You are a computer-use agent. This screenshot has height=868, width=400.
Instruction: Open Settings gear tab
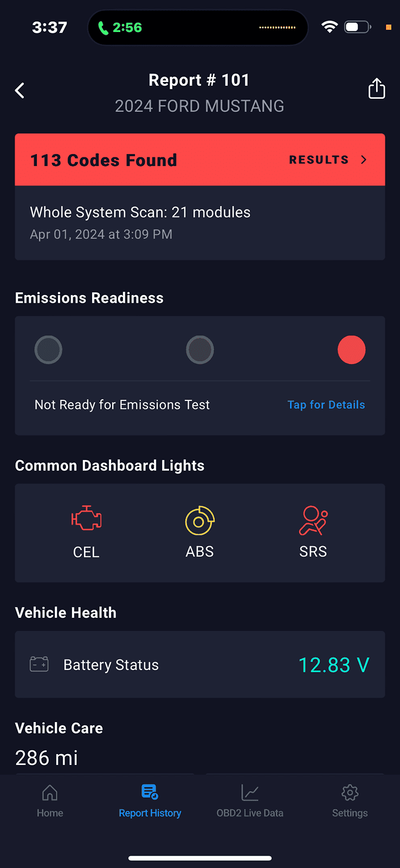[x=350, y=801]
